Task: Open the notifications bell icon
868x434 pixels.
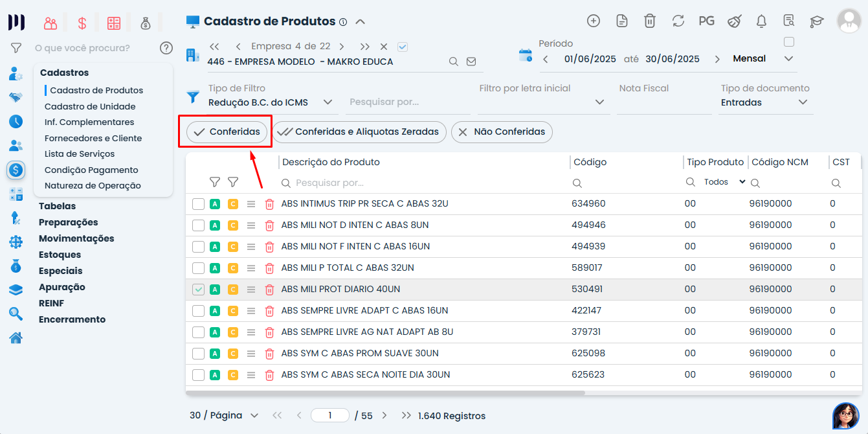Action: (x=761, y=21)
